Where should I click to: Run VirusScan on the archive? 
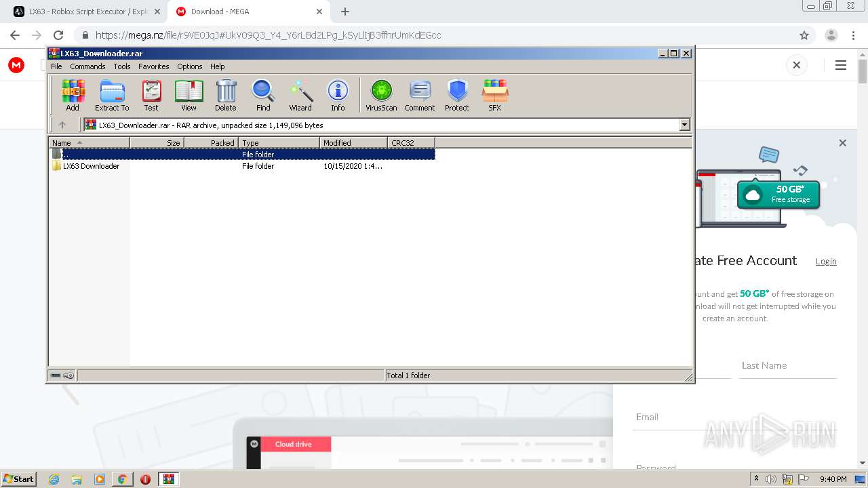[381, 95]
